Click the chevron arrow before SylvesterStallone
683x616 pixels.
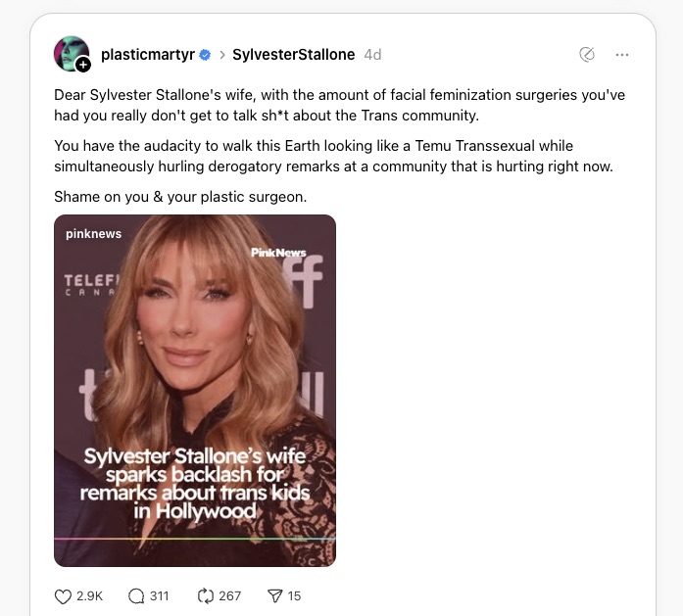tap(222, 55)
